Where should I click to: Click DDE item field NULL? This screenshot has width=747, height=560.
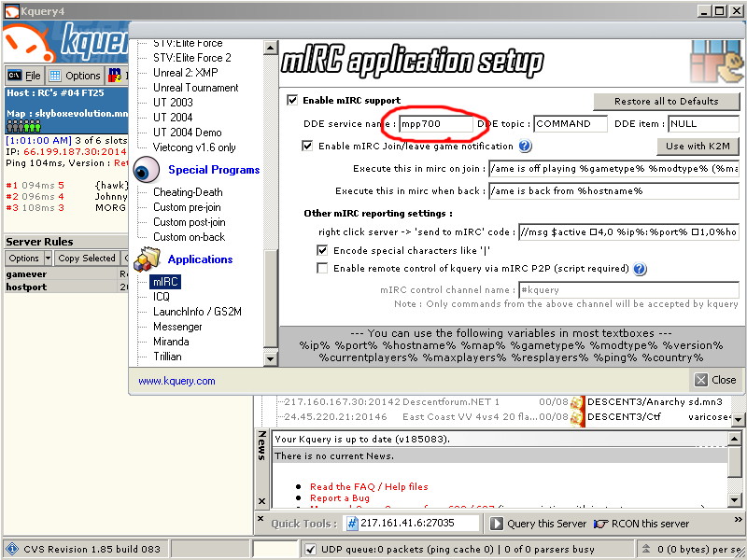[704, 124]
